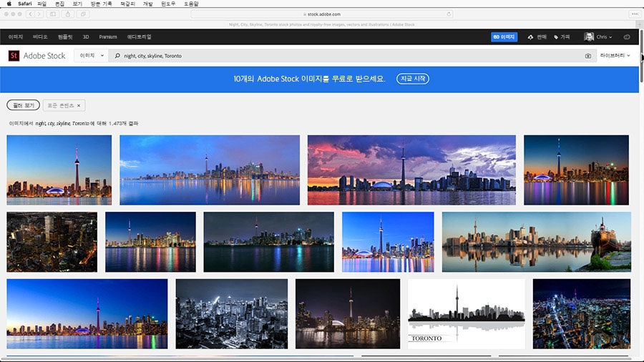Open the Safari share sheet icon
The width and height of the screenshot is (644, 362).
[x=68, y=14]
